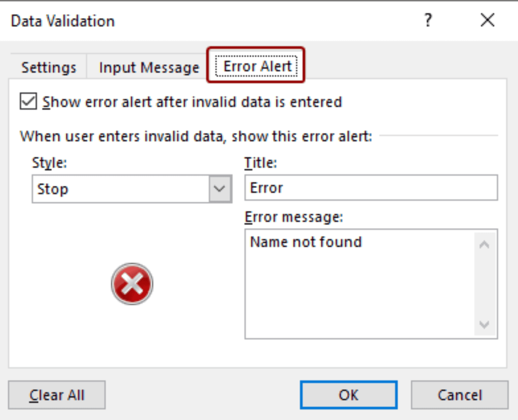Click the error message scrollbar track
This screenshot has width=518, height=420.
[484, 284]
